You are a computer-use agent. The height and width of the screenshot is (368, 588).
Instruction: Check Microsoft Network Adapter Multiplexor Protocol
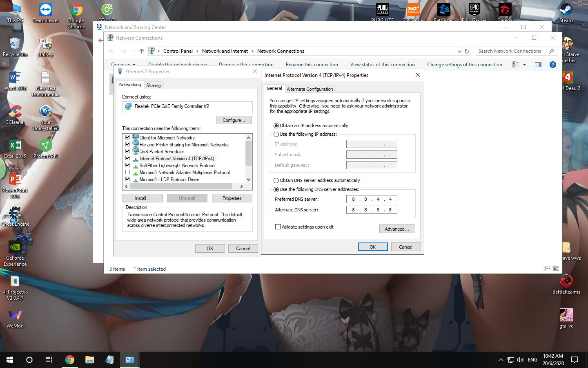coord(128,172)
